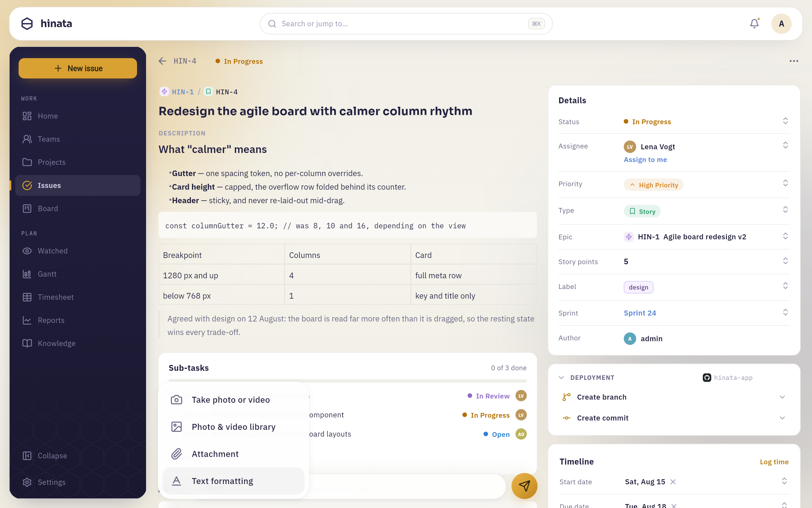Select Issues in the sidebar
The height and width of the screenshot is (508, 812).
[78, 185]
